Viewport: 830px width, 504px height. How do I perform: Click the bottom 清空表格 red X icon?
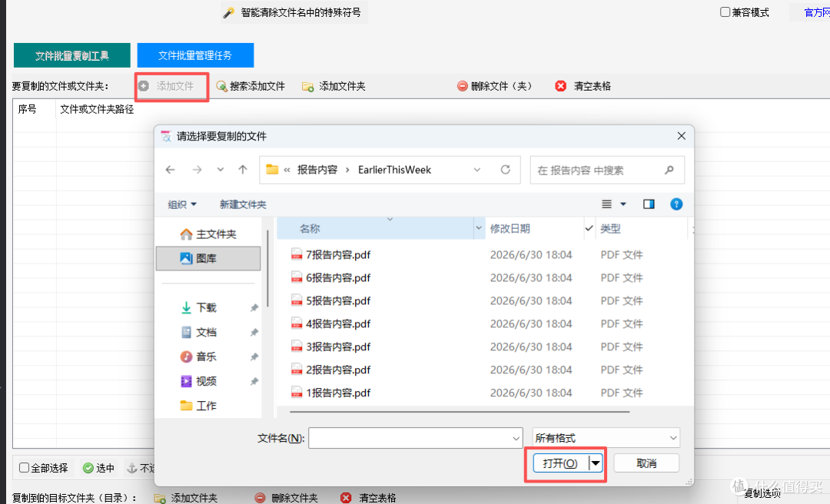coord(346,498)
